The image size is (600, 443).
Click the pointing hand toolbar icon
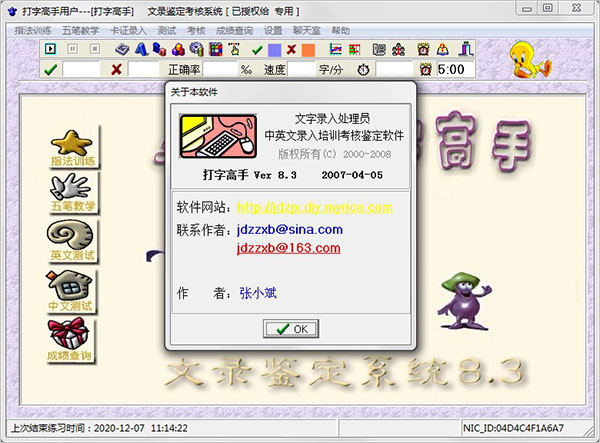[234, 49]
